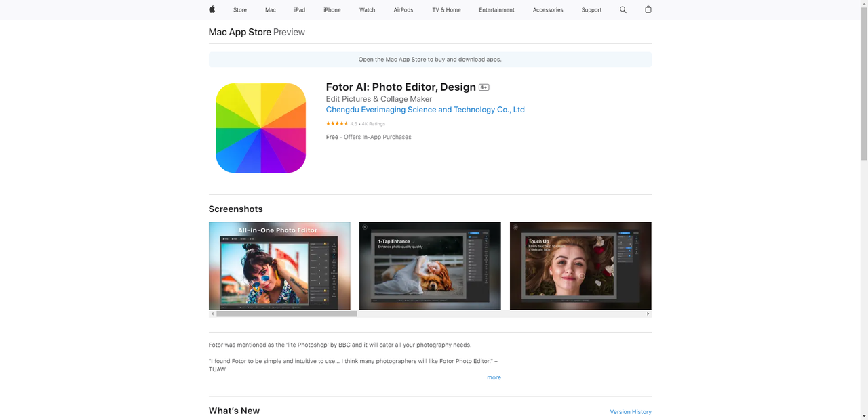Open the Support menu item
868x420 pixels.
click(x=591, y=10)
